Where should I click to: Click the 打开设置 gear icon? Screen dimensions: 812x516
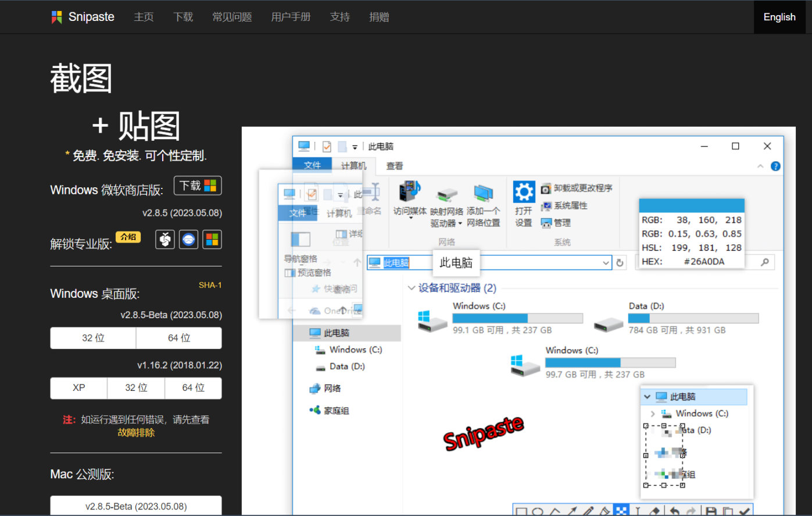[524, 191]
